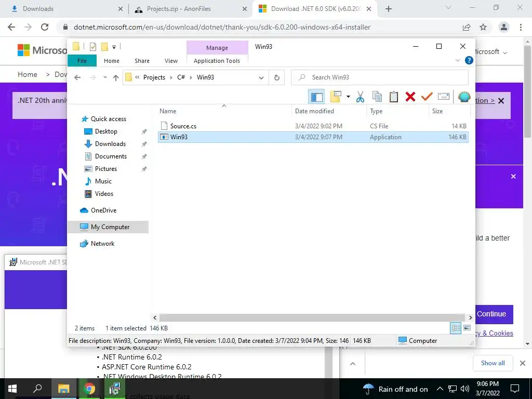Sort by the Name column header
532x399 pixels.
[224, 111]
